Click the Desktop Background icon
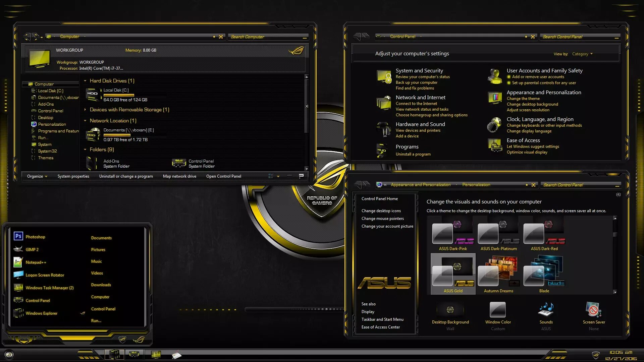 (x=450, y=310)
